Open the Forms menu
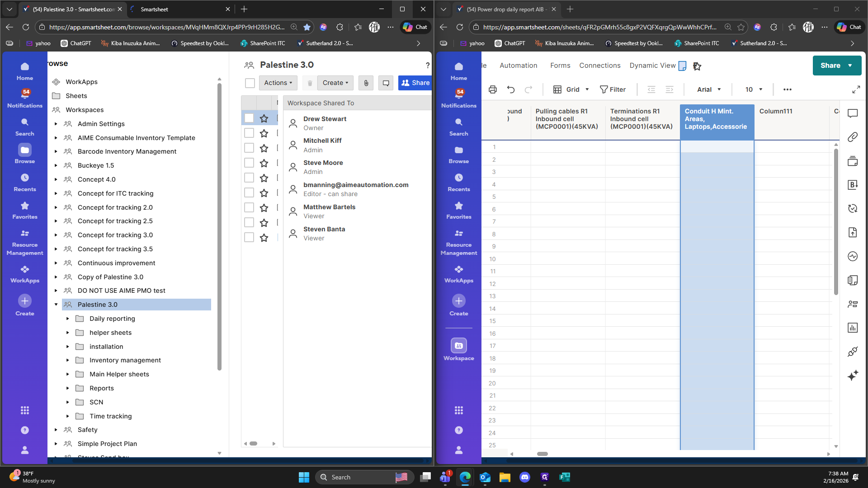 pyautogui.click(x=560, y=66)
